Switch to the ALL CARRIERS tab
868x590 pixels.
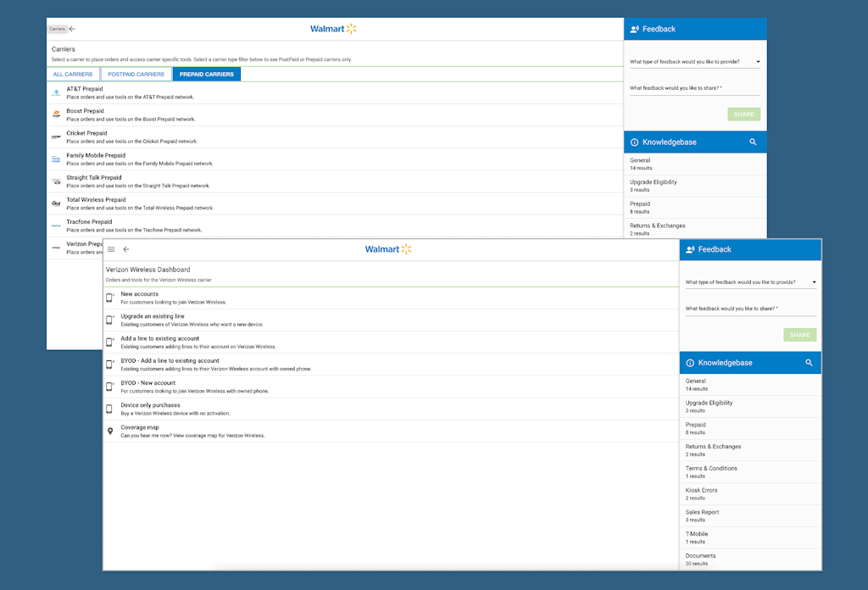72,74
